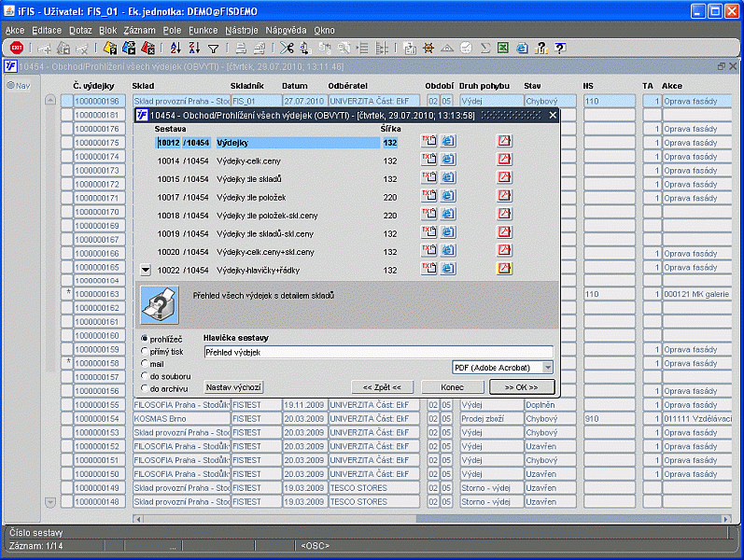Click the printer help image button
Image resolution: width=744 pixels, height=560 pixels.
pyautogui.click(x=160, y=305)
